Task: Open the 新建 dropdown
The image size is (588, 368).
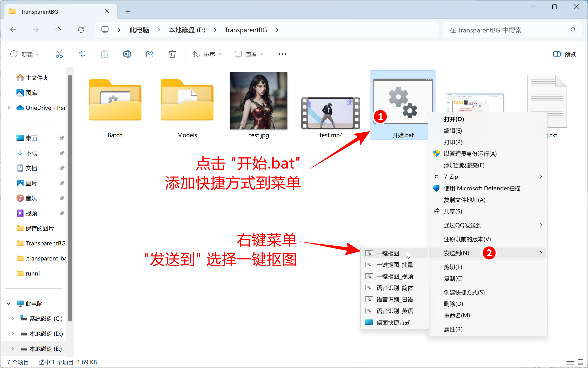Action: (x=24, y=54)
